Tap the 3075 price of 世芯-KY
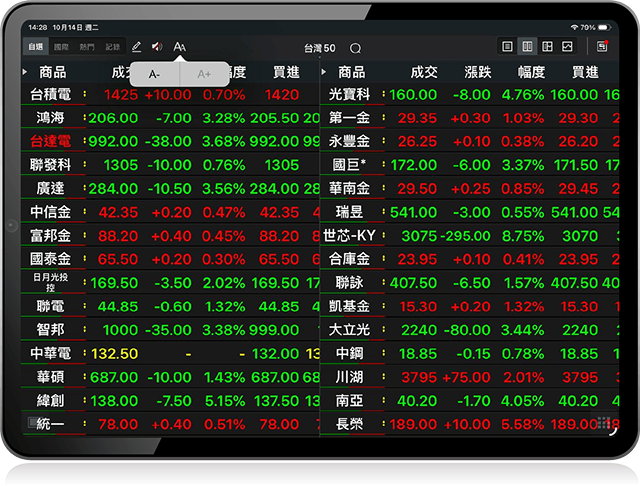The width and height of the screenshot is (640, 486). 419,236
